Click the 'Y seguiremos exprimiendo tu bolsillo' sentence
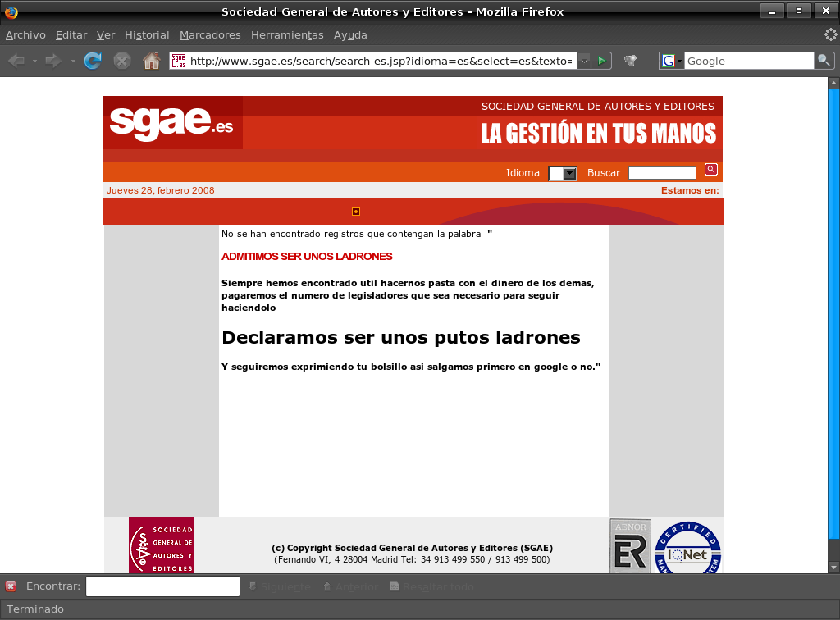This screenshot has height=620, width=840. [411, 367]
